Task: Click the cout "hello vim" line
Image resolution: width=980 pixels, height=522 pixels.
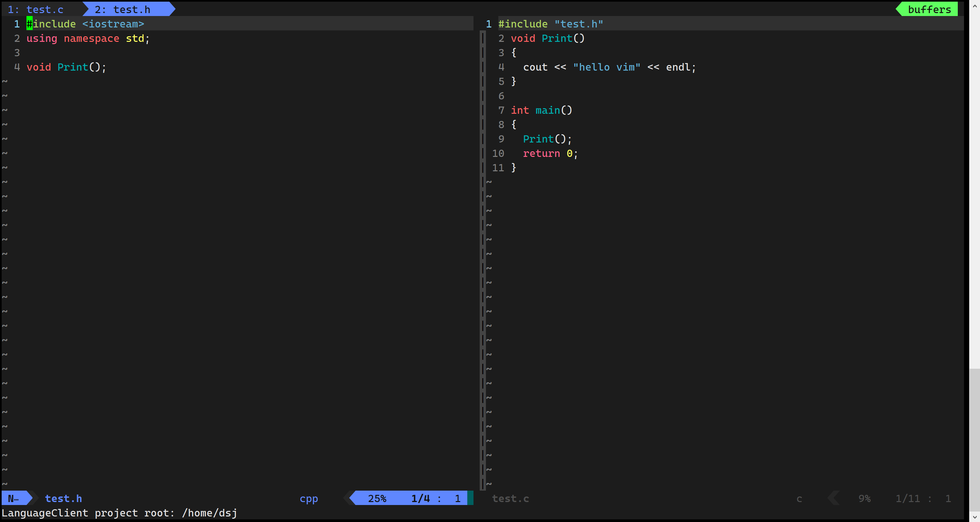Action: [609, 67]
